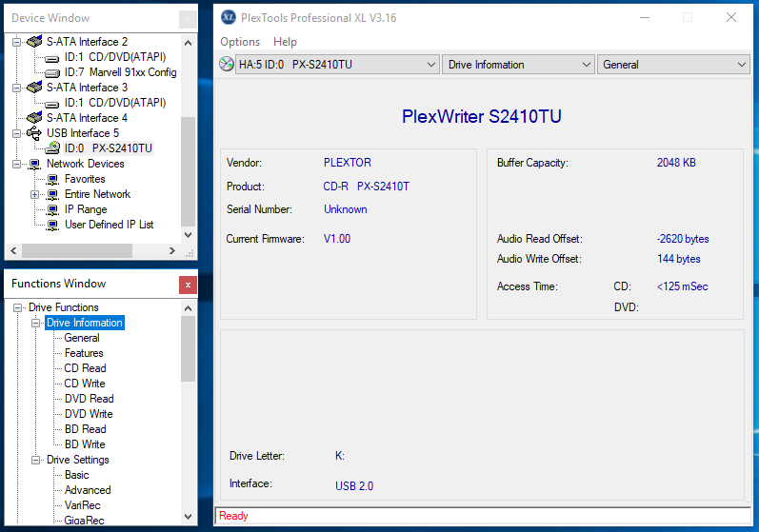Select GigaRec under Drive Settings
The height and width of the screenshot is (532, 759).
coord(84,521)
